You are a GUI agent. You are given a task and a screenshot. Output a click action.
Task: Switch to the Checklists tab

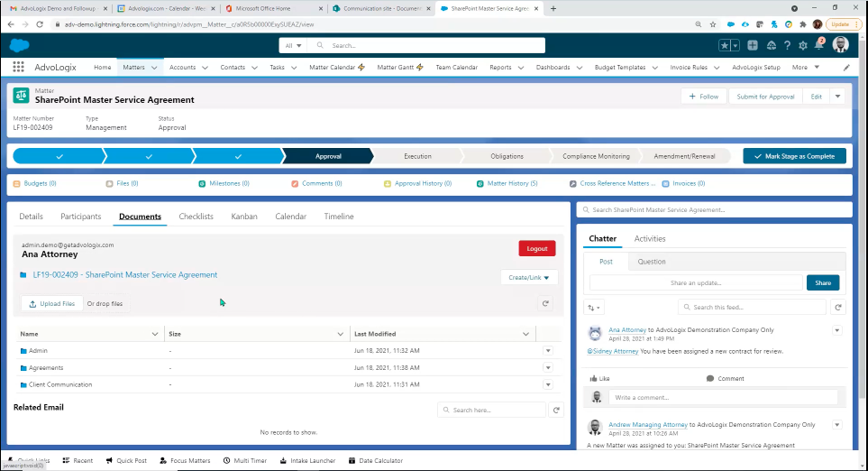tap(196, 217)
